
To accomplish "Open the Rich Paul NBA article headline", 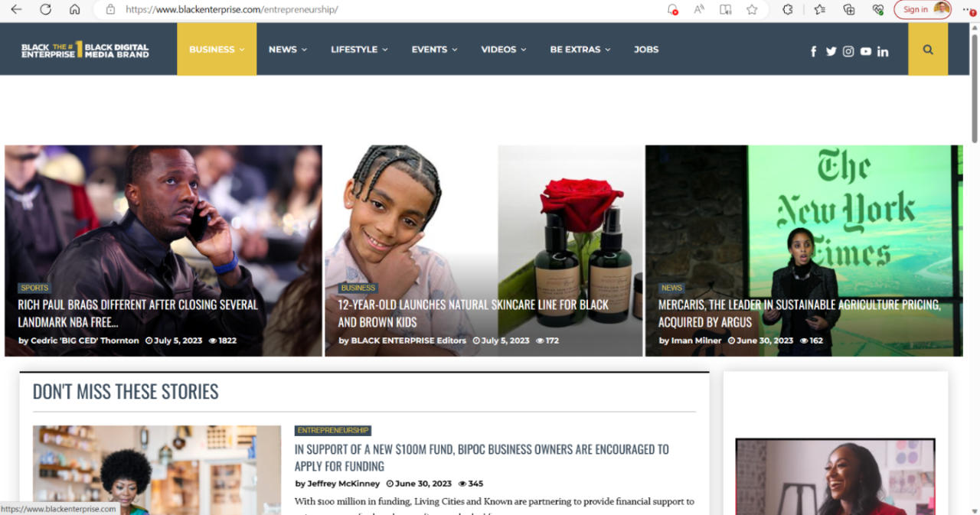I will click(138, 313).
